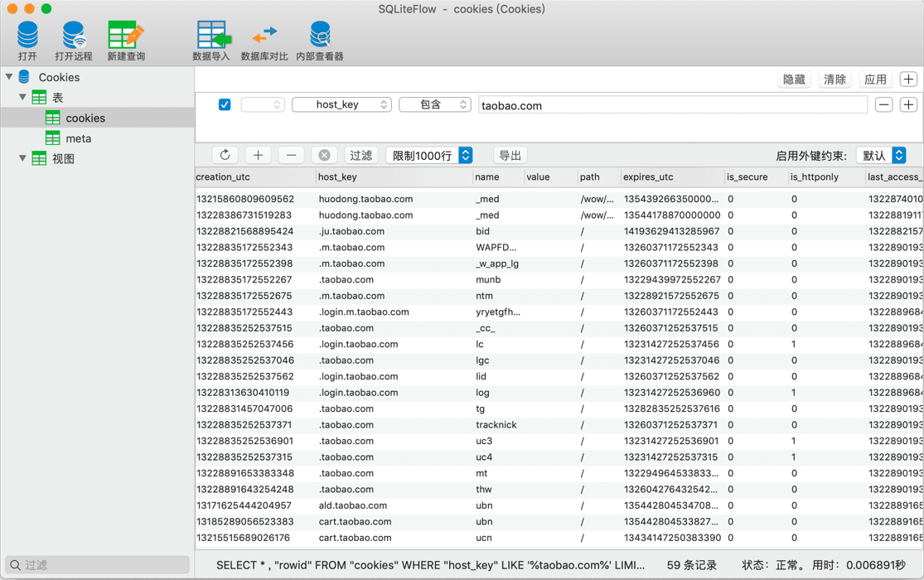This screenshot has height=580, width=924.
Task: Refresh the table with the reload icon
Action: pyautogui.click(x=225, y=155)
